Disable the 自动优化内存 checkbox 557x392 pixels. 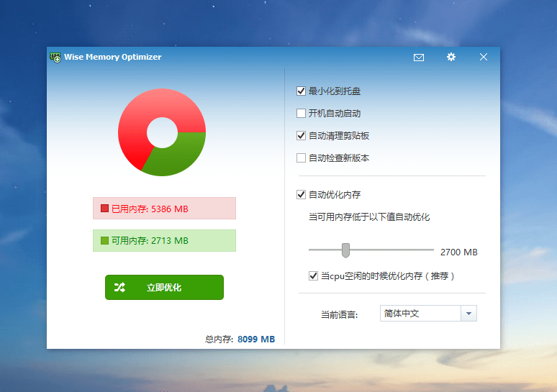coord(302,195)
